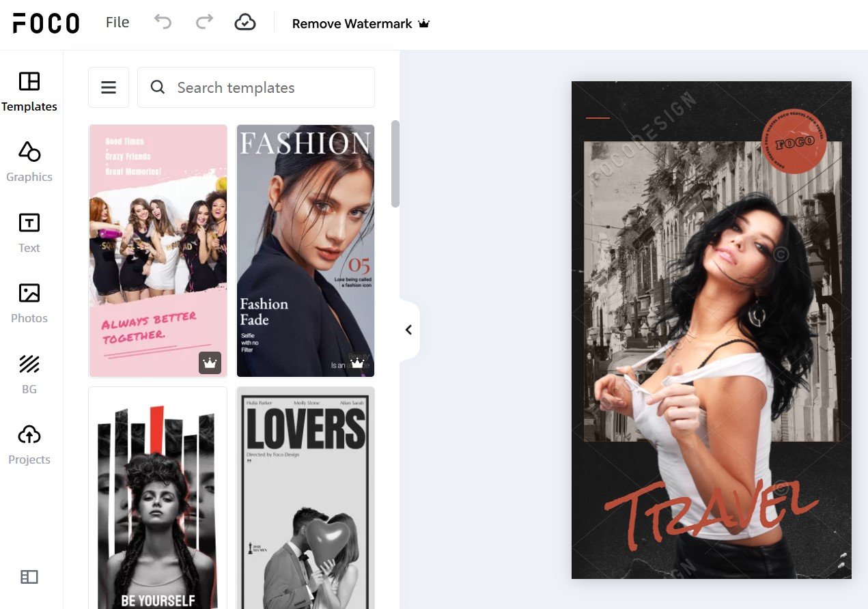Viewport: 868px width, 609px height.
Task: Select the Lovers poster template
Action: pyautogui.click(x=305, y=498)
